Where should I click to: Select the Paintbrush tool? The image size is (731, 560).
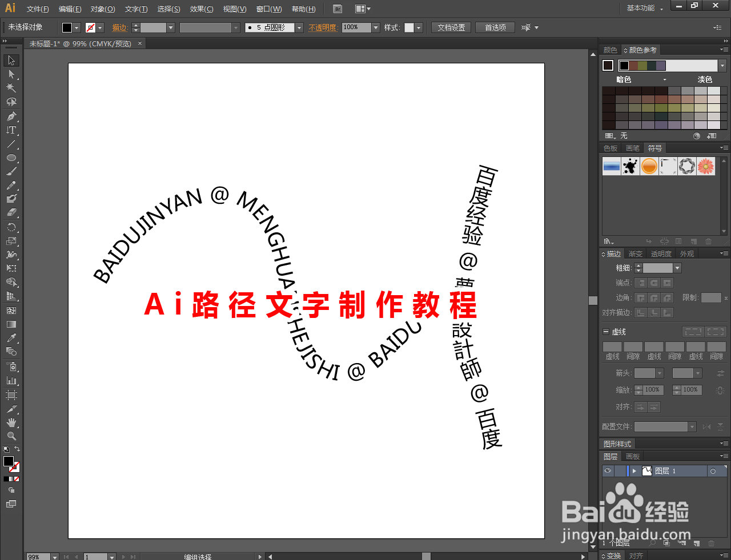(x=11, y=171)
